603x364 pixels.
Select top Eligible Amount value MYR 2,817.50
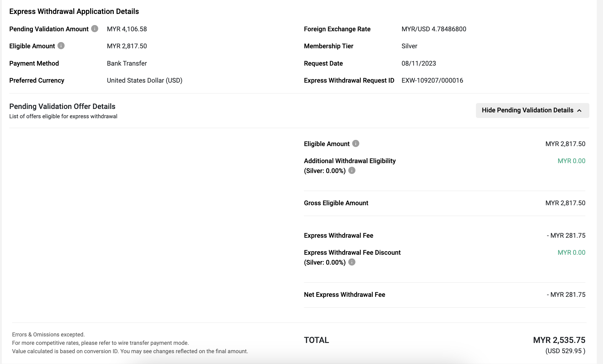pyautogui.click(x=127, y=46)
